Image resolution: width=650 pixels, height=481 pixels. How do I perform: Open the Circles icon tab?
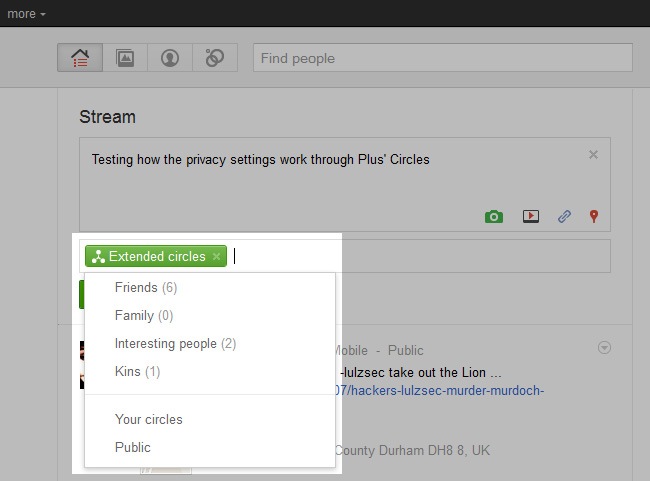tap(214, 58)
